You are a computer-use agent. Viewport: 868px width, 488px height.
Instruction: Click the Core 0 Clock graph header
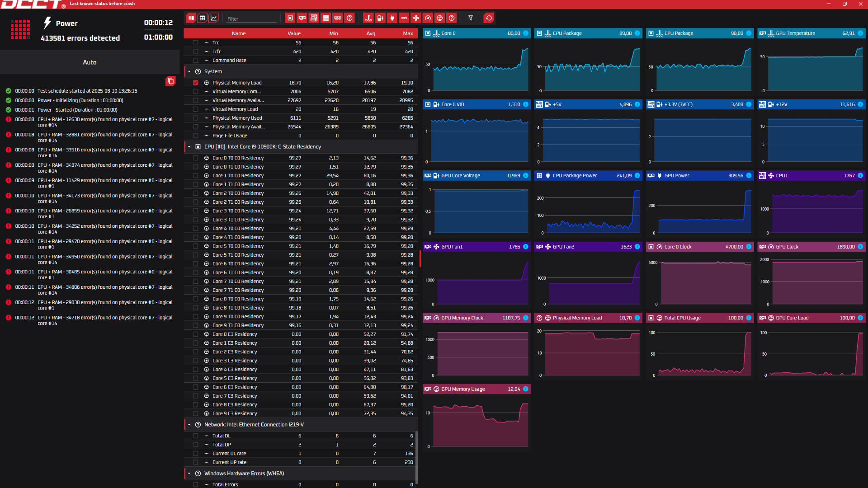(700, 247)
